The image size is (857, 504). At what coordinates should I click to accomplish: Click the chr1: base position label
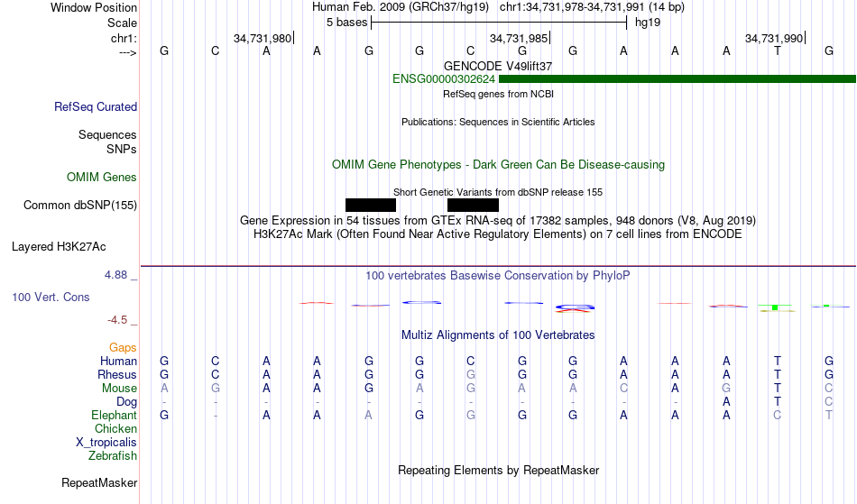124,38
